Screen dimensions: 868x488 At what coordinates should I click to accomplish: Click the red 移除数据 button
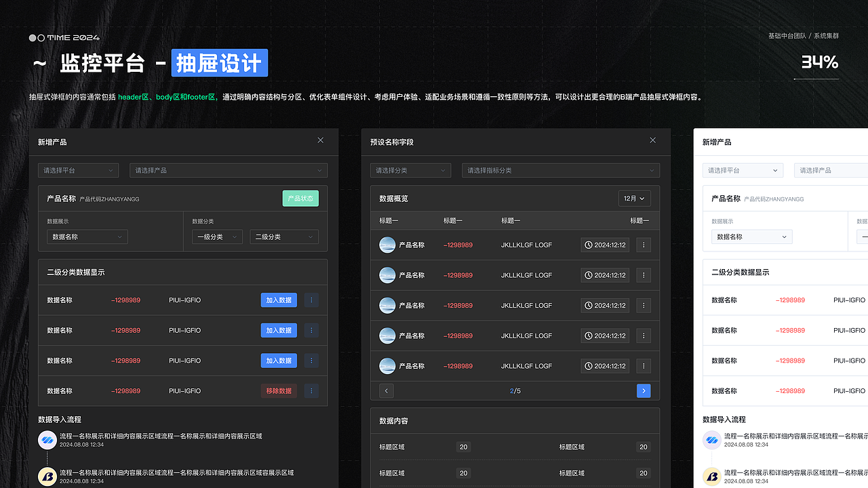point(279,391)
